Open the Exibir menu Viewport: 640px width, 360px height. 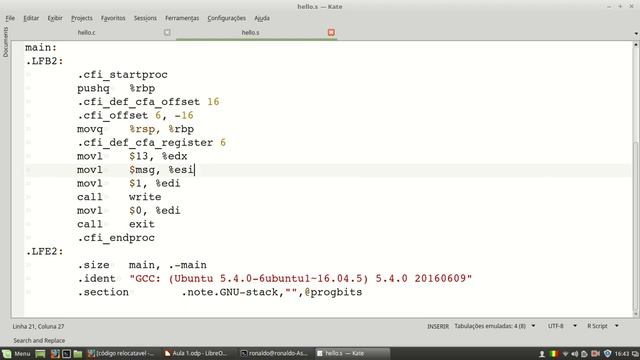coord(55,18)
